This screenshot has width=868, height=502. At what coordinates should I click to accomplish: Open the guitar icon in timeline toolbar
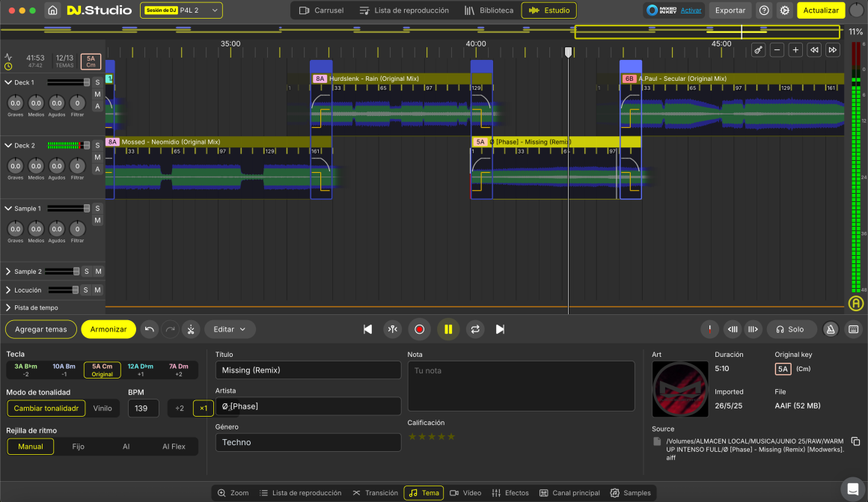pos(759,50)
